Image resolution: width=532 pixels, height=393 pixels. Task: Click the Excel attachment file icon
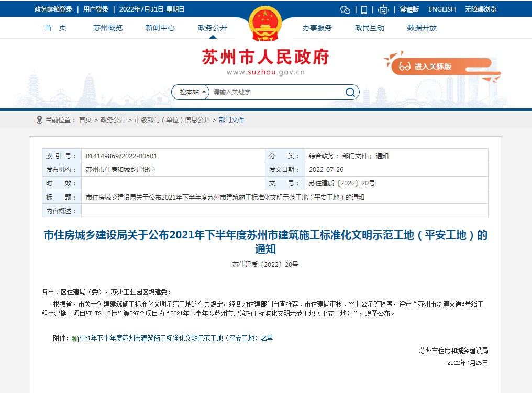pyautogui.click(x=75, y=339)
